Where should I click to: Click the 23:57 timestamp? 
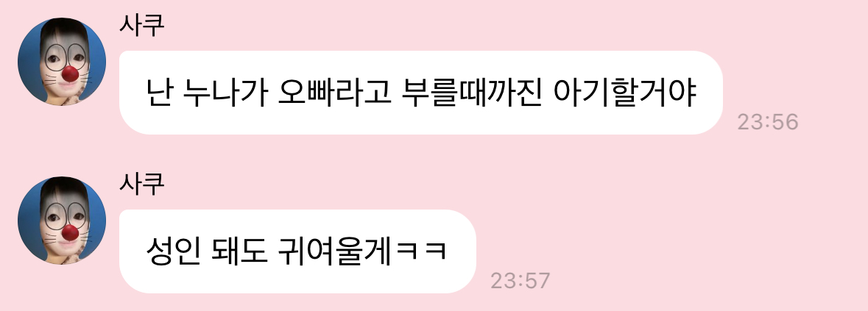click(x=521, y=281)
